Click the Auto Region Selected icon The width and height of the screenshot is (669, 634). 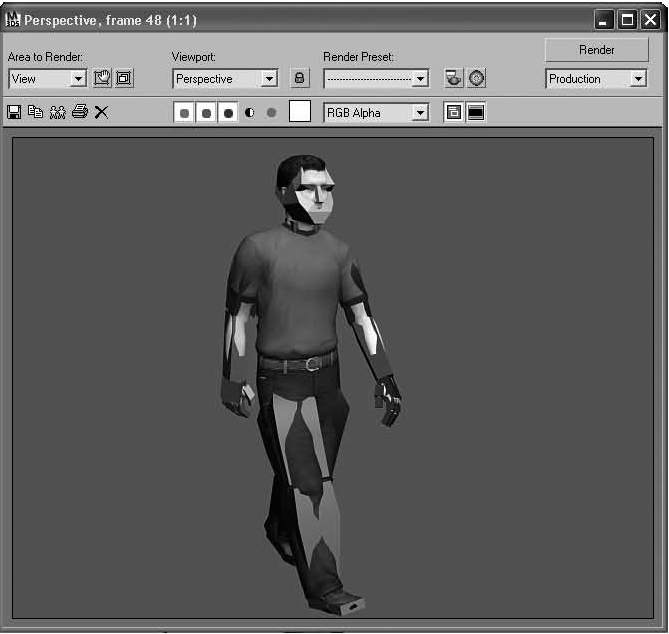click(x=124, y=78)
